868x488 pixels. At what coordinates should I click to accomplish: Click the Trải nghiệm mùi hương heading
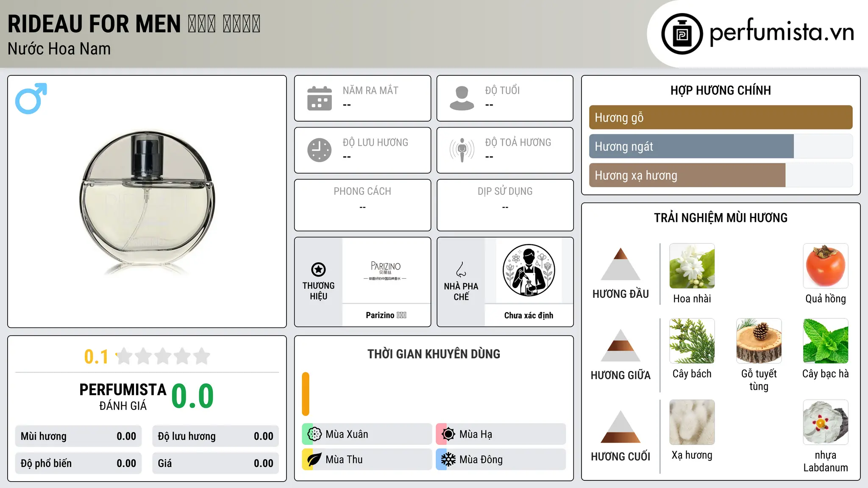(721, 218)
